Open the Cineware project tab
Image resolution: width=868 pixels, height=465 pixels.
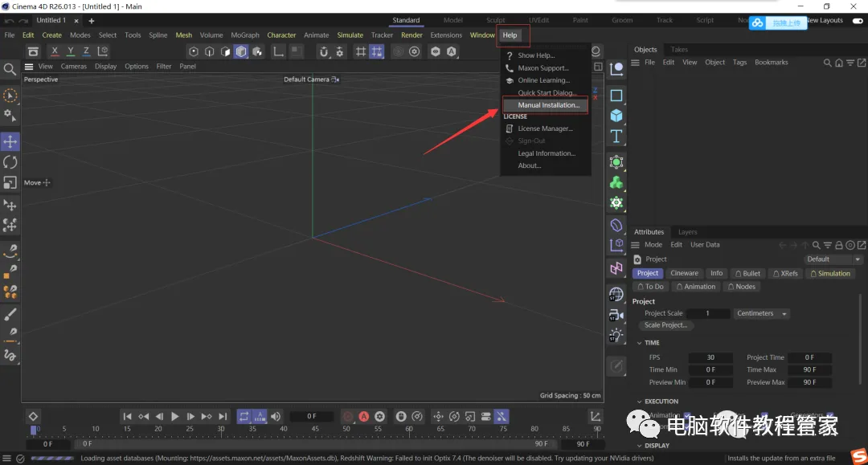(x=684, y=273)
